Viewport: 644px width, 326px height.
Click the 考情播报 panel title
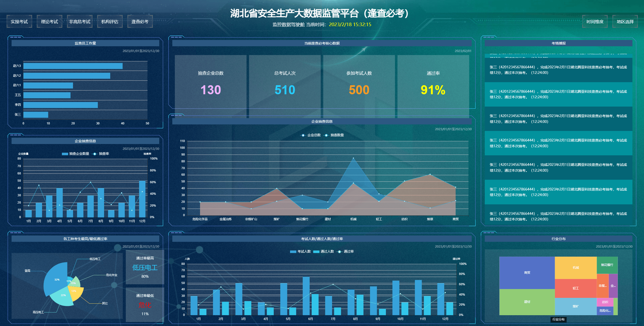click(x=558, y=43)
